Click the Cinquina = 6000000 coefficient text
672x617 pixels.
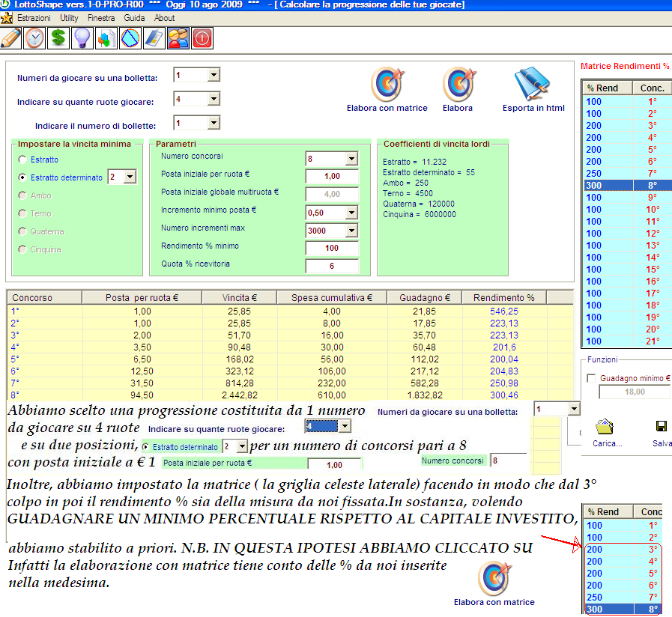pyautogui.click(x=419, y=214)
